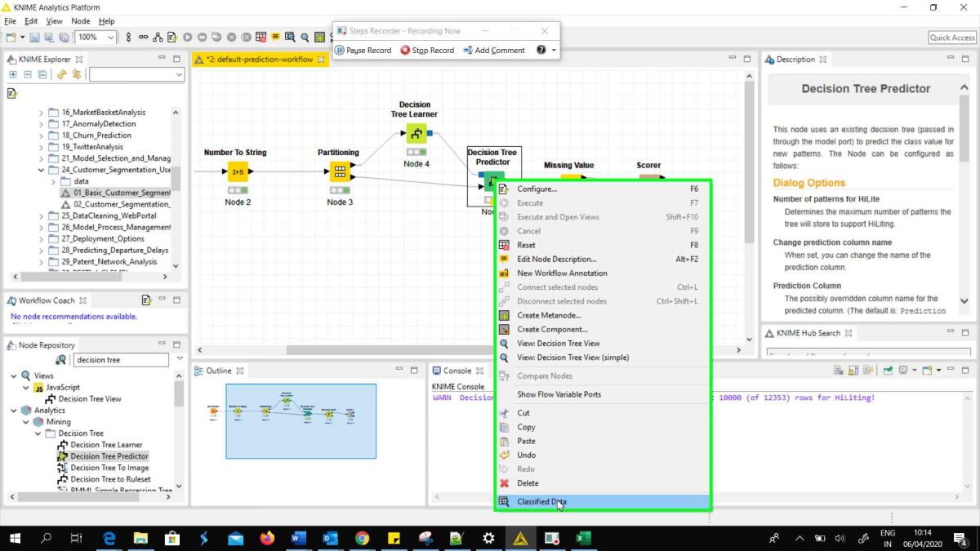Click the Decision Tree Learner node icon
Image resolution: width=980 pixels, height=551 pixels.
coord(416,133)
